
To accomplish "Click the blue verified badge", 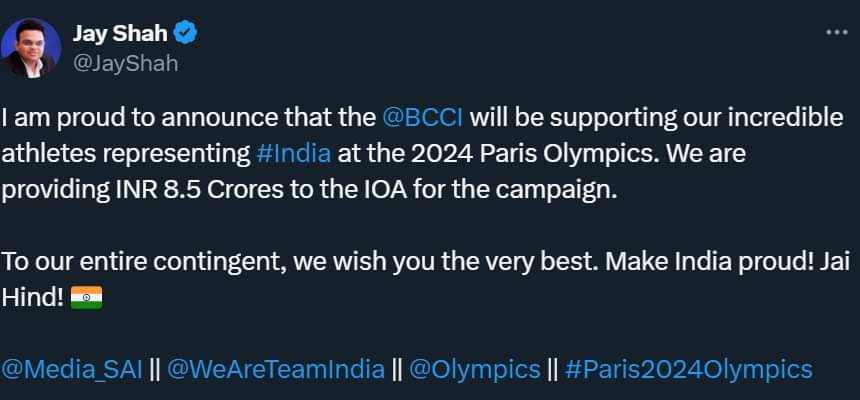I will (x=185, y=32).
